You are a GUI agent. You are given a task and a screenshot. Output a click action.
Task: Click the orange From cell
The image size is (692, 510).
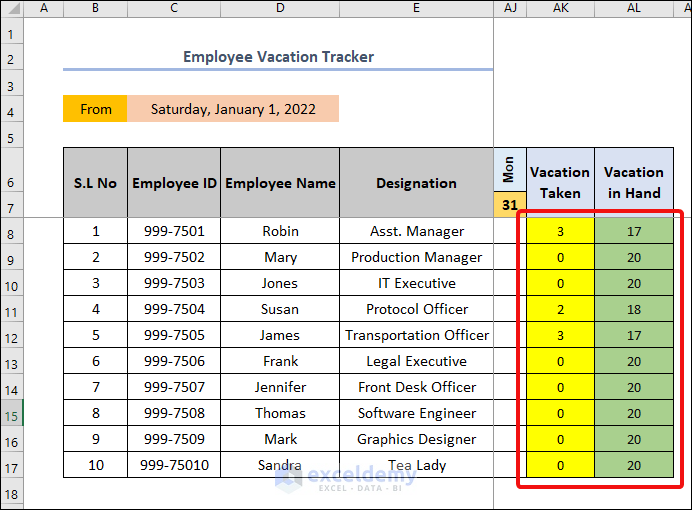coord(95,109)
